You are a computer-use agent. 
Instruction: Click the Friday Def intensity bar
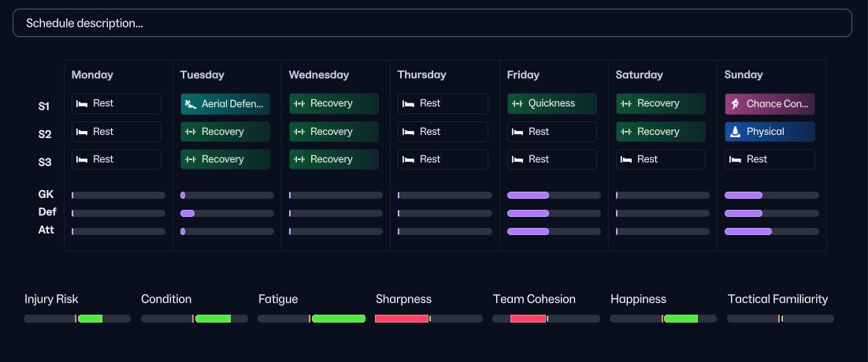point(554,214)
